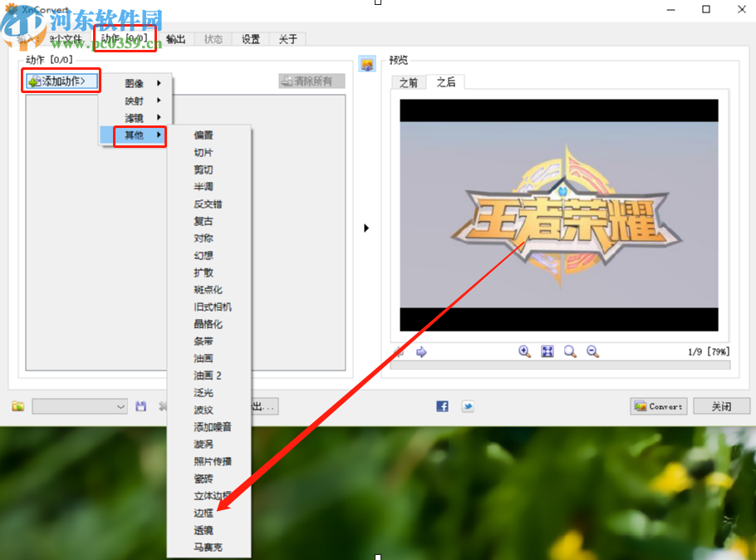Switch to the 之前 preview tab
756x560 pixels.
coord(408,82)
